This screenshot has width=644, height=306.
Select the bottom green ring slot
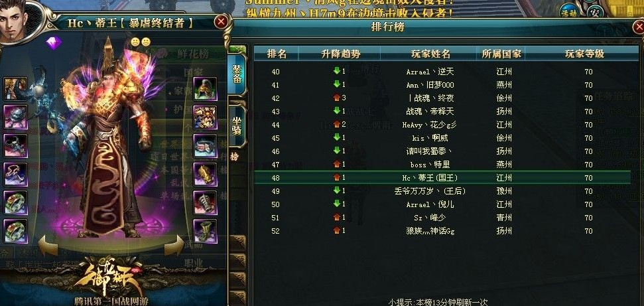pyautogui.click(x=16, y=231)
